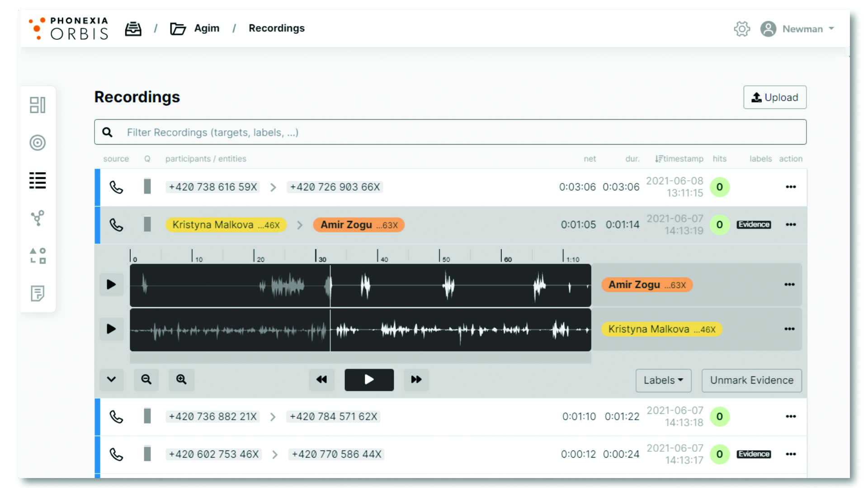This screenshot has width=868, height=488.
Task: Open the relationship graph icon in sidebar
Action: pos(38,218)
